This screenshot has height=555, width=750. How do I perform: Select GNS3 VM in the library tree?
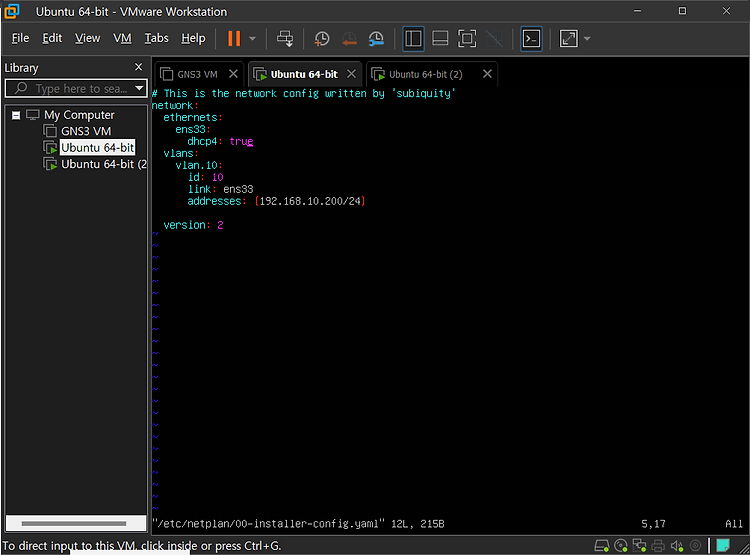[86, 131]
